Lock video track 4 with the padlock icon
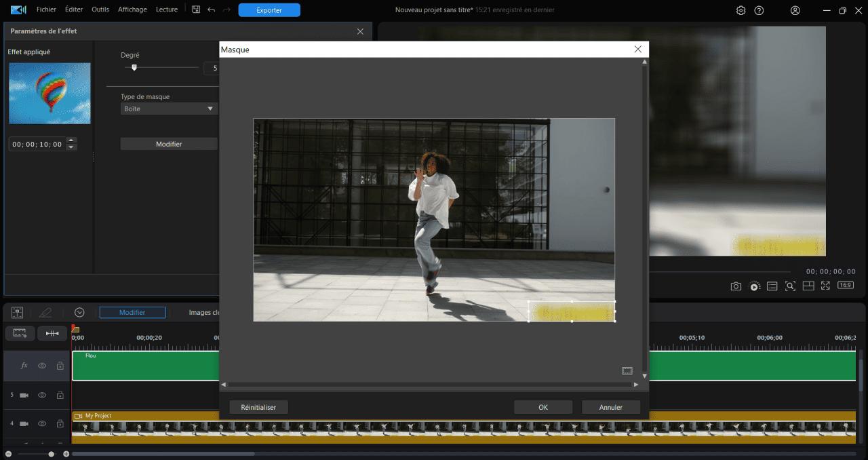The width and height of the screenshot is (868, 460). click(60, 423)
